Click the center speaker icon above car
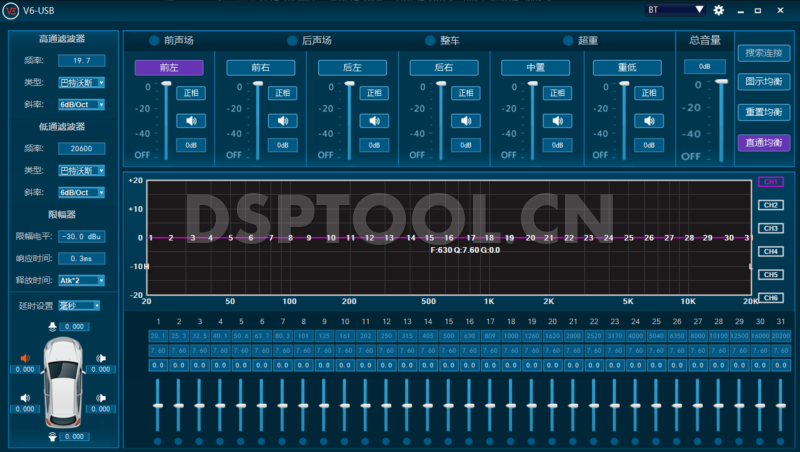 tap(54, 326)
